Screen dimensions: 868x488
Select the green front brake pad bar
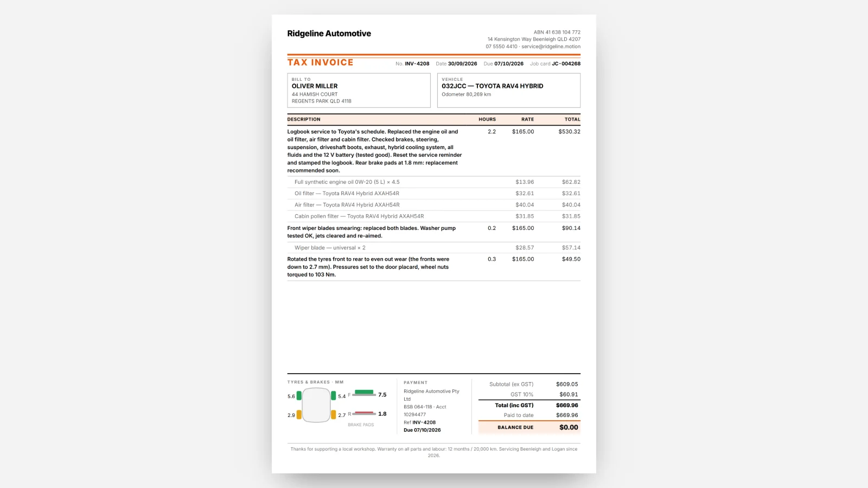tap(364, 392)
